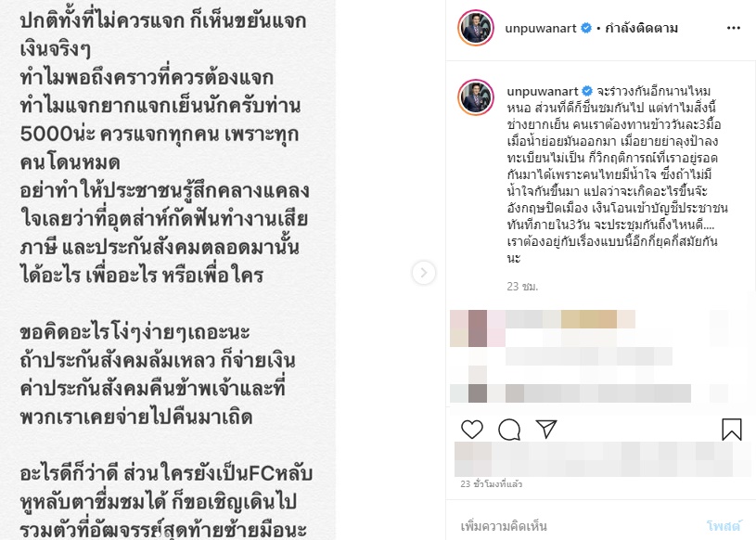Open comments via the speech bubble icon
This screenshot has height=540, width=756.
click(x=509, y=429)
